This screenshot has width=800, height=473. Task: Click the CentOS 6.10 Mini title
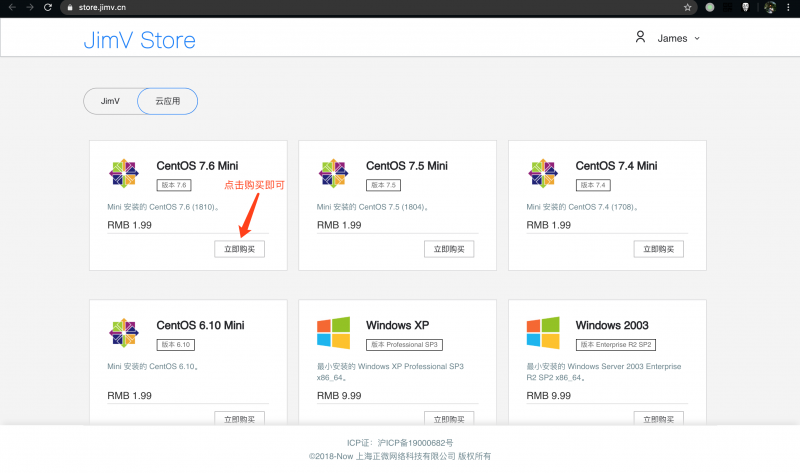tap(200, 325)
